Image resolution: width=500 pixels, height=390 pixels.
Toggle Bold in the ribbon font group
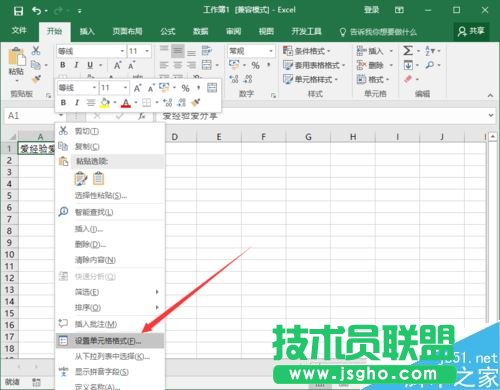coord(63,65)
